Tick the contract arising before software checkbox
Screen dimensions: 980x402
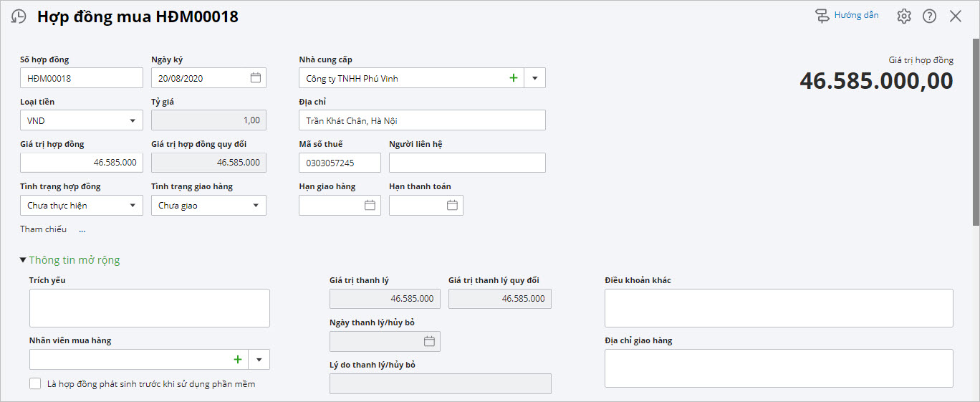tap(35, 384)
